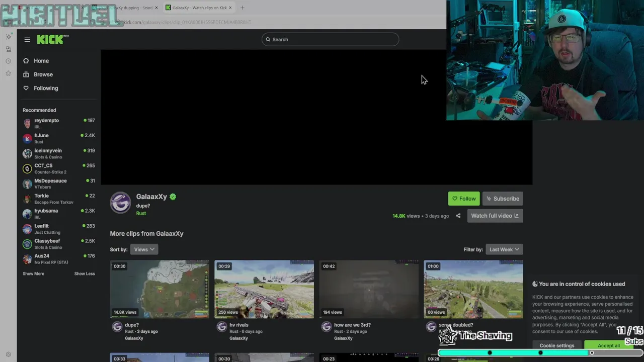Open a new browser tab
This screenshot has height=362, width=644.
(x=242, y=8)
